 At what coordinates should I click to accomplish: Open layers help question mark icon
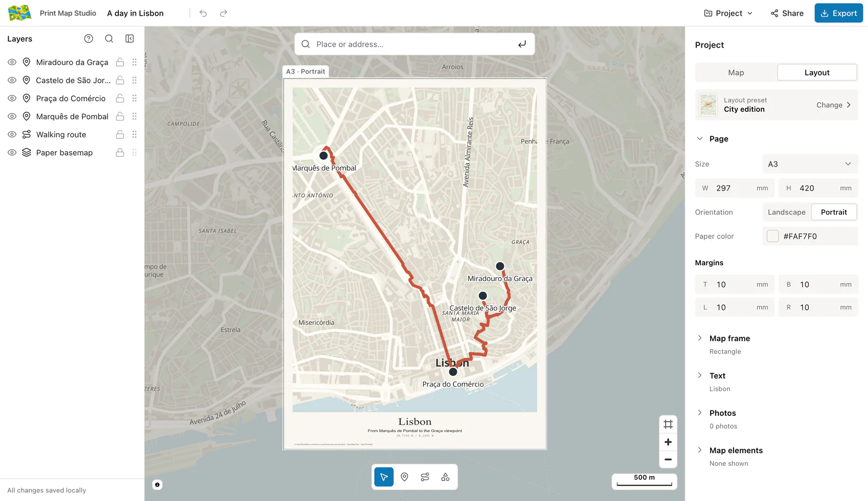88,38
